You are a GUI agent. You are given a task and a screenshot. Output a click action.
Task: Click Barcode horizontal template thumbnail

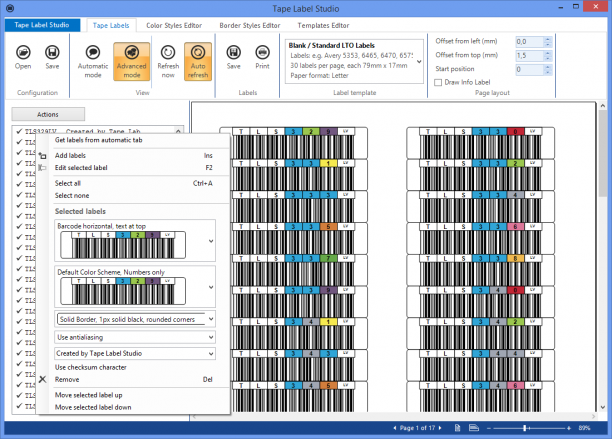click(x=123, y=245)
